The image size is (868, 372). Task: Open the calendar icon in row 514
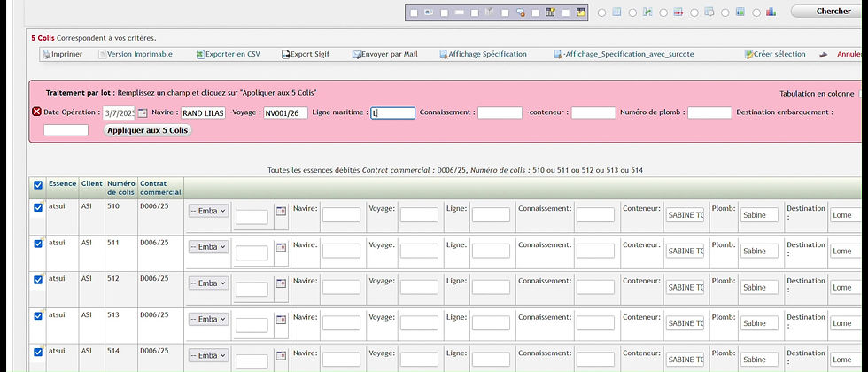click(282, 355)
